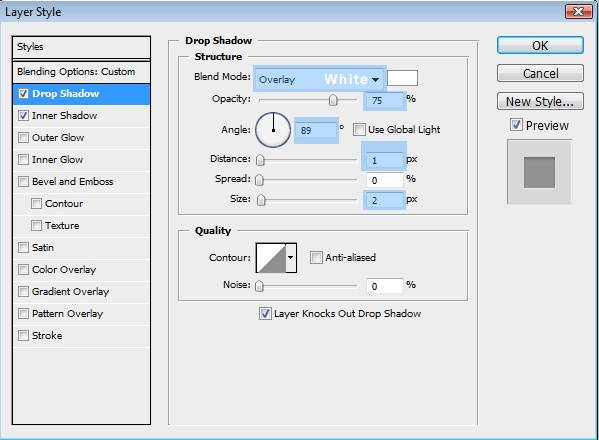The width and height of the screenshot is (599, 440).
Task: Click the New Style... button
Action: (540, 101)
